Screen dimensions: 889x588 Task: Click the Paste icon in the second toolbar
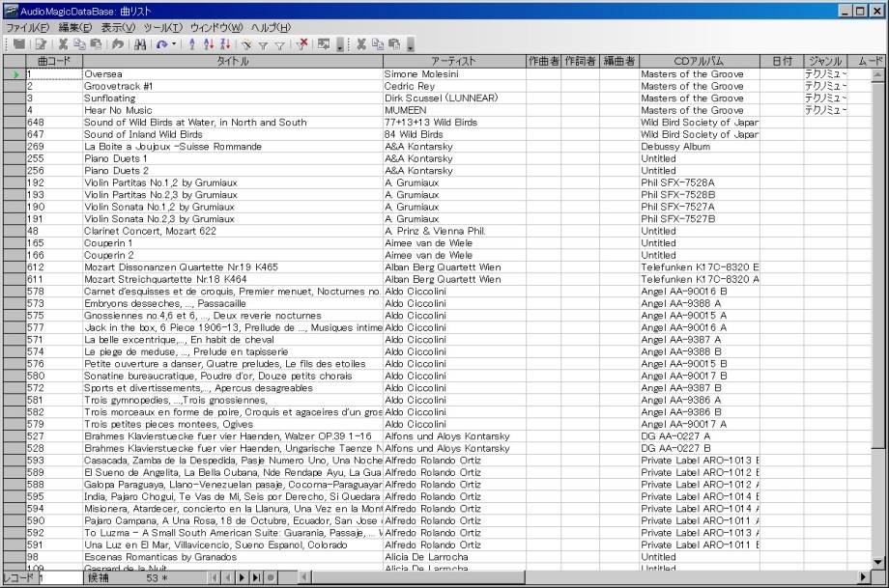pyautogui.click(x=394, y=44)
